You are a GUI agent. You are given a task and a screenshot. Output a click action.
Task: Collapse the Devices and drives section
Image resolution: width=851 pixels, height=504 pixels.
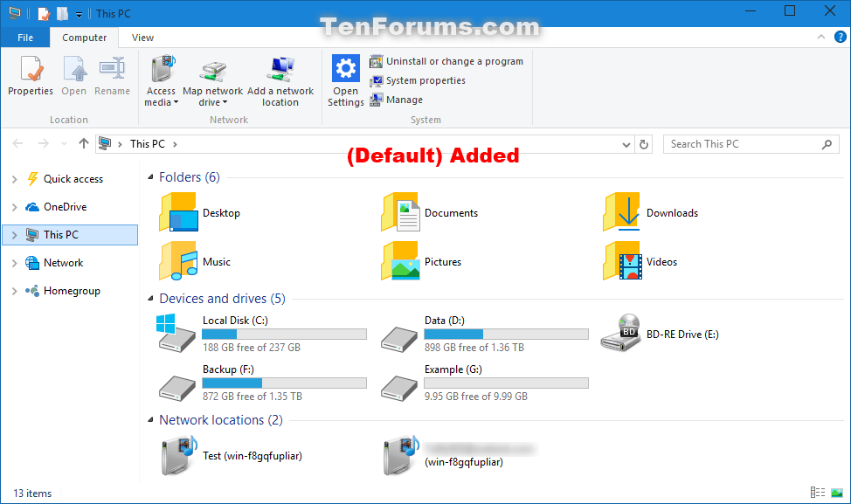pyautogui.click(x=149, y=298)
